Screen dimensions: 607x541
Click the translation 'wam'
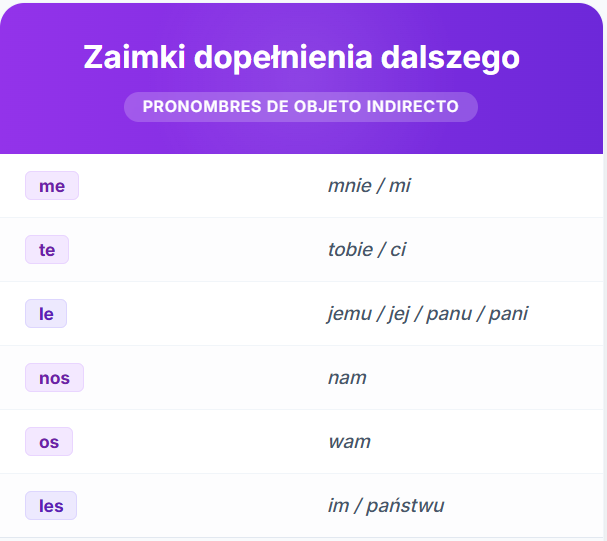tap(349, 442)
